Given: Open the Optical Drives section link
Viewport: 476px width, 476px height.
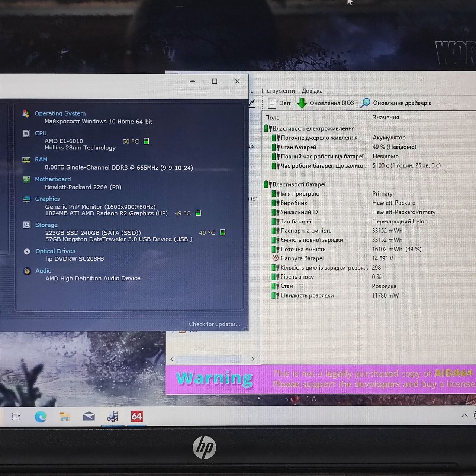Looking at the screenshot, I should [55, 251].
